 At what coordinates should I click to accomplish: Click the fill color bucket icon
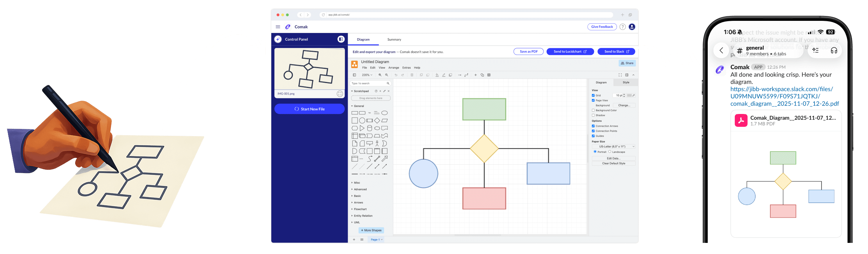[437, 75]
